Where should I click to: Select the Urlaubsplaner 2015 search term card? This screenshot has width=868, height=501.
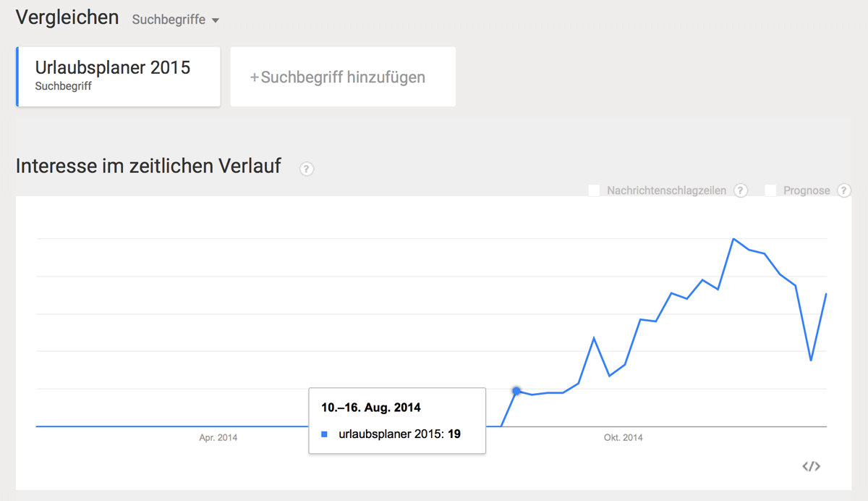pos(118,77)
